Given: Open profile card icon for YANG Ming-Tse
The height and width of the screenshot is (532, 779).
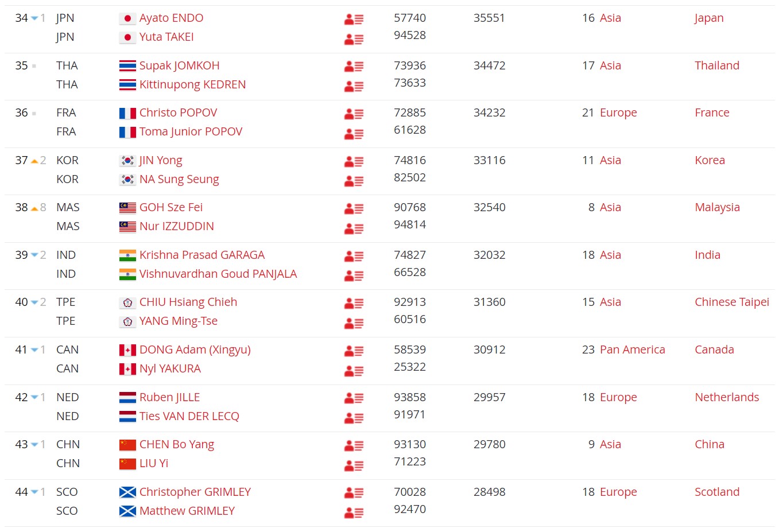Looking at the screenshot, I should click(354, 323).
